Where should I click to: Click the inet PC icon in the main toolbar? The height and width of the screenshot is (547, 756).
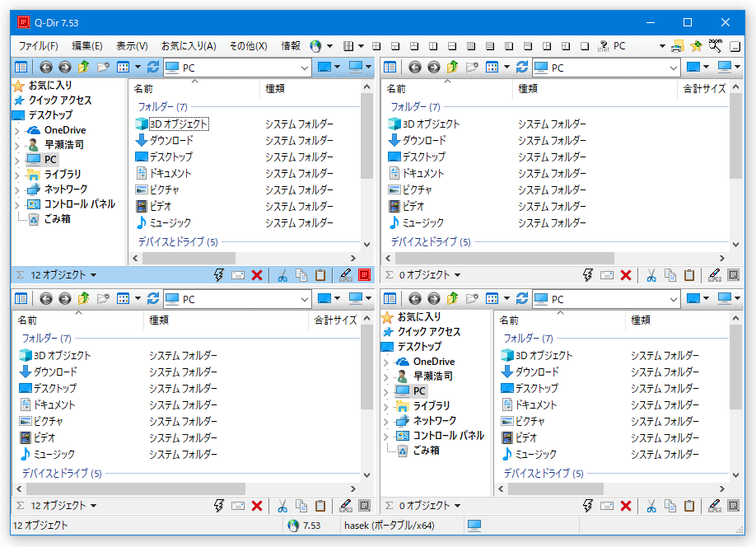coord(604,46)
